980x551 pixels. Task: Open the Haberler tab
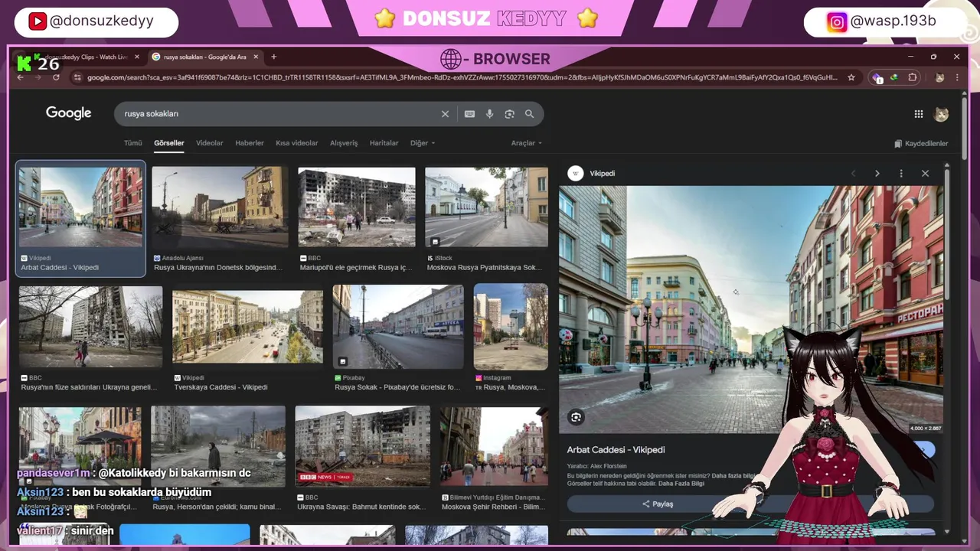[250, 143]
